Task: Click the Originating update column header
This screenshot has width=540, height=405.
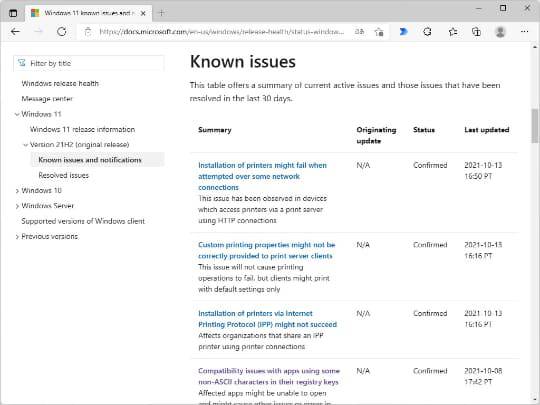Action: (x=376, y=135)
